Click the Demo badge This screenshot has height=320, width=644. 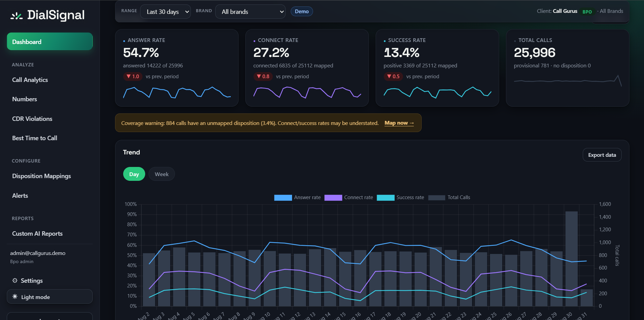(302, 12)
